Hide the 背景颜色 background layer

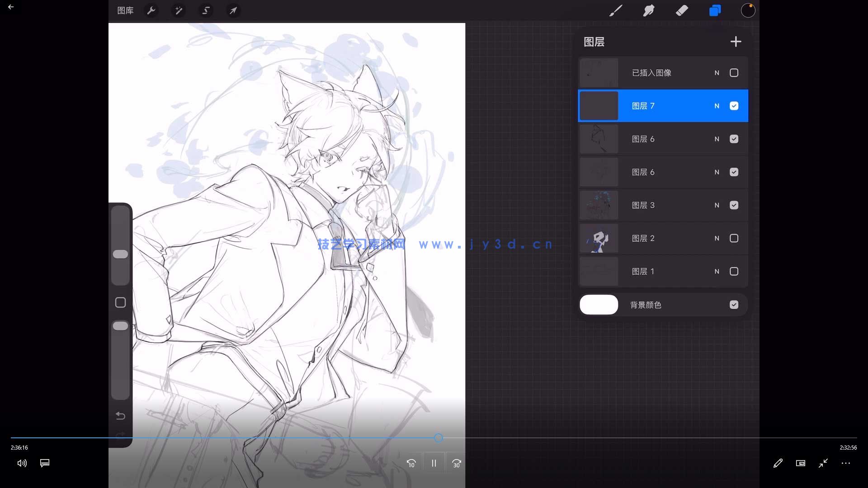734,305
